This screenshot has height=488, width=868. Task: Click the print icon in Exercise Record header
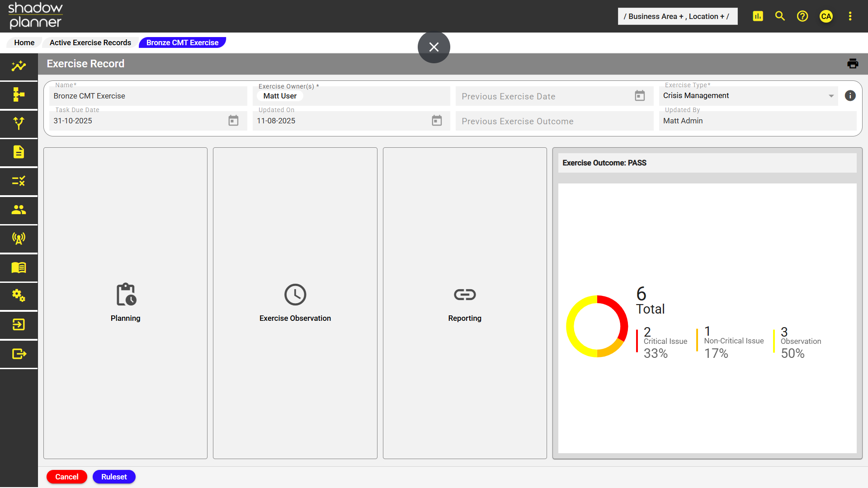click(853, 64)
